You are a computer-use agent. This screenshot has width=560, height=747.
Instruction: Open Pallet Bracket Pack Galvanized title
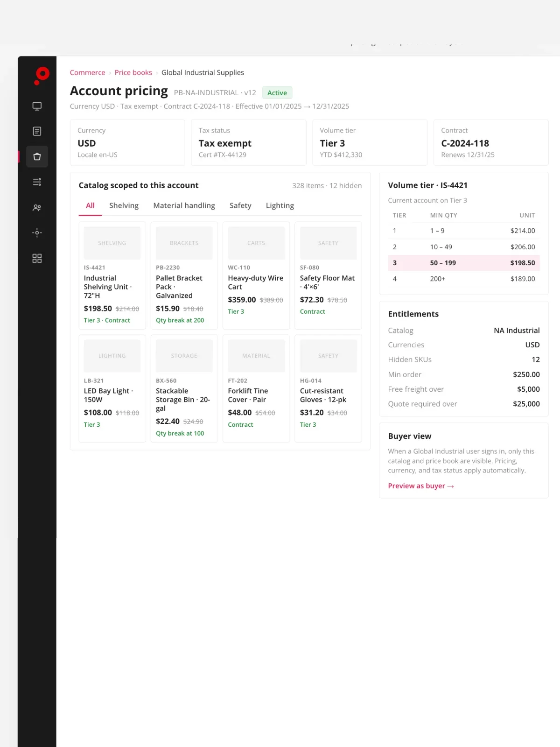point(179,287)
